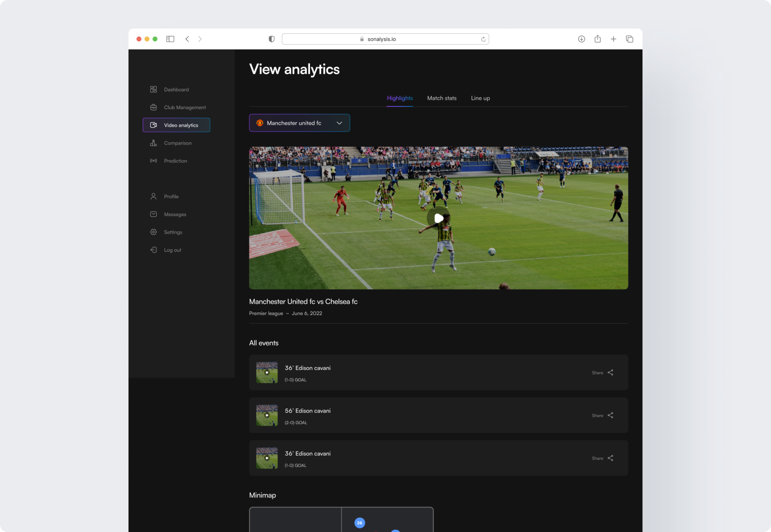Toggle the Safari sidebar panel button
Image resolution: width=771 pixels, height=532 pixels.
170,39
